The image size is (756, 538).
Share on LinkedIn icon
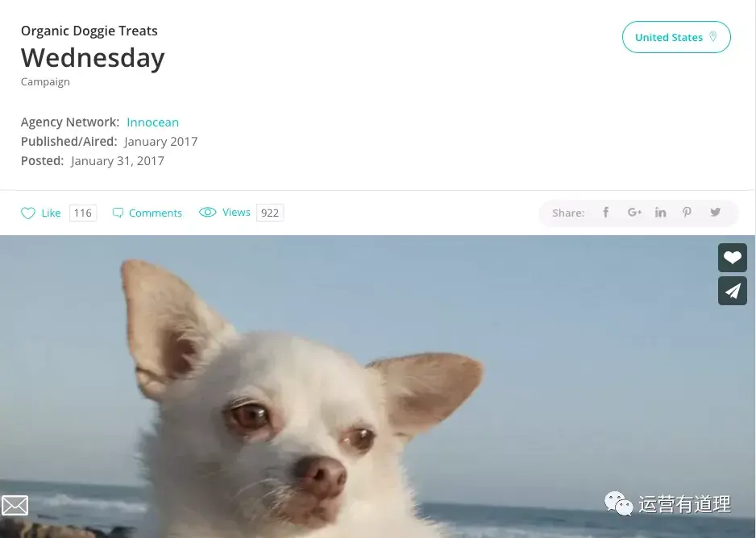point(660,213)
